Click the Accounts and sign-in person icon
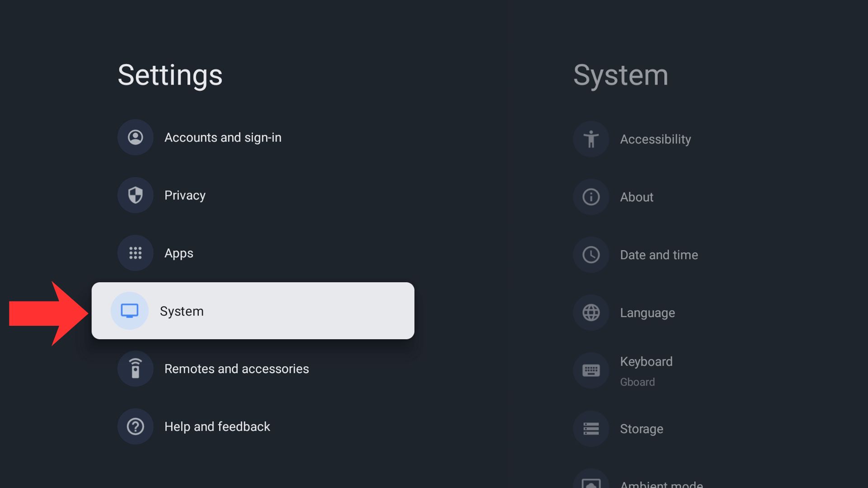 coord(135,137)
